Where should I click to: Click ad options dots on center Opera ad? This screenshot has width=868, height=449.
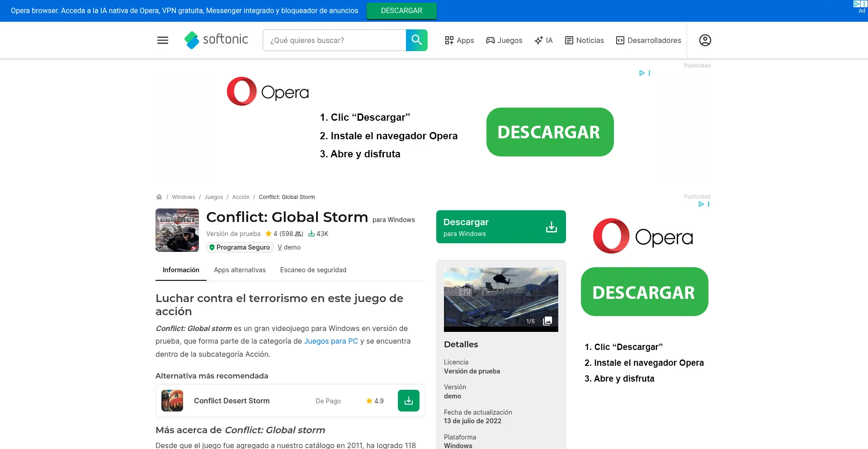coord(650,73)
